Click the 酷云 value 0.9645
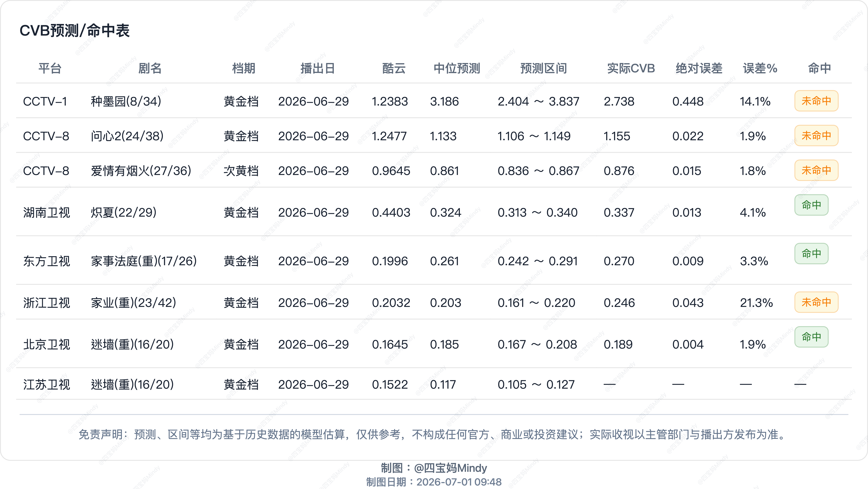Image resolution: width=868 pixels, height=489 pixels. pyautogui.click(x=391, y=171)
